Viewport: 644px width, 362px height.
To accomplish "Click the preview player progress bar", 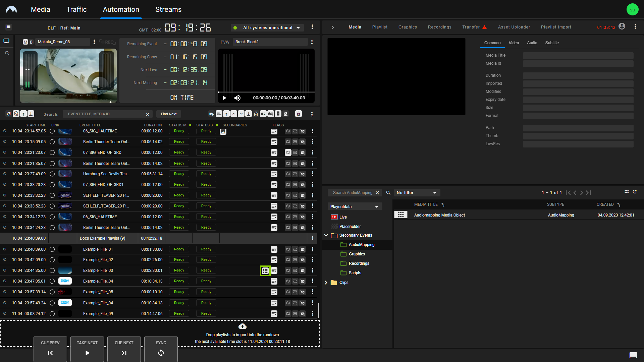I will click(x=266, y=92).
